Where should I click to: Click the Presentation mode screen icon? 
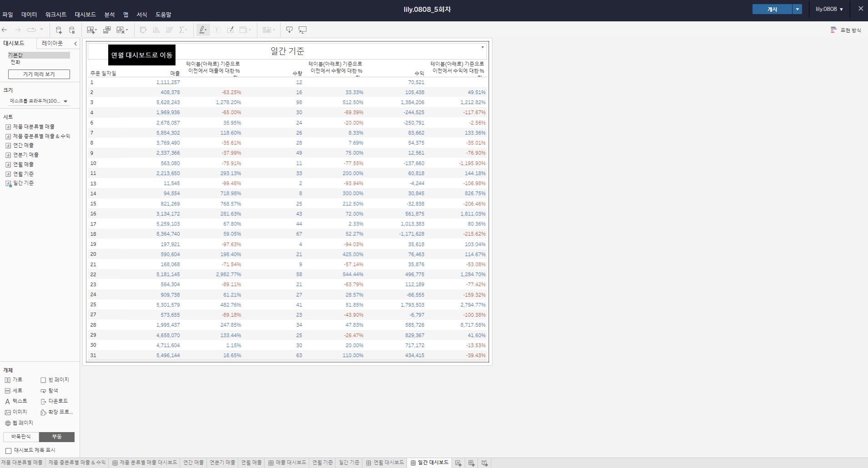(x=302, y=30)
